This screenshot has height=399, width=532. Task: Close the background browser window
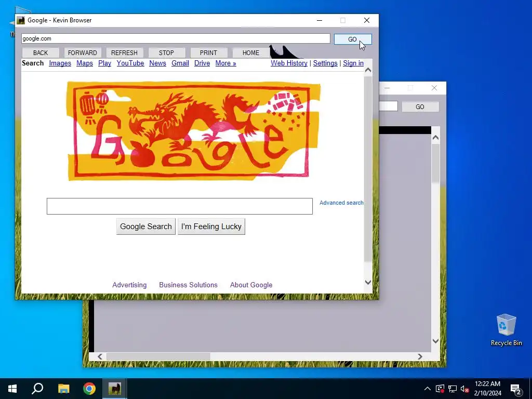tap(434, 88)
